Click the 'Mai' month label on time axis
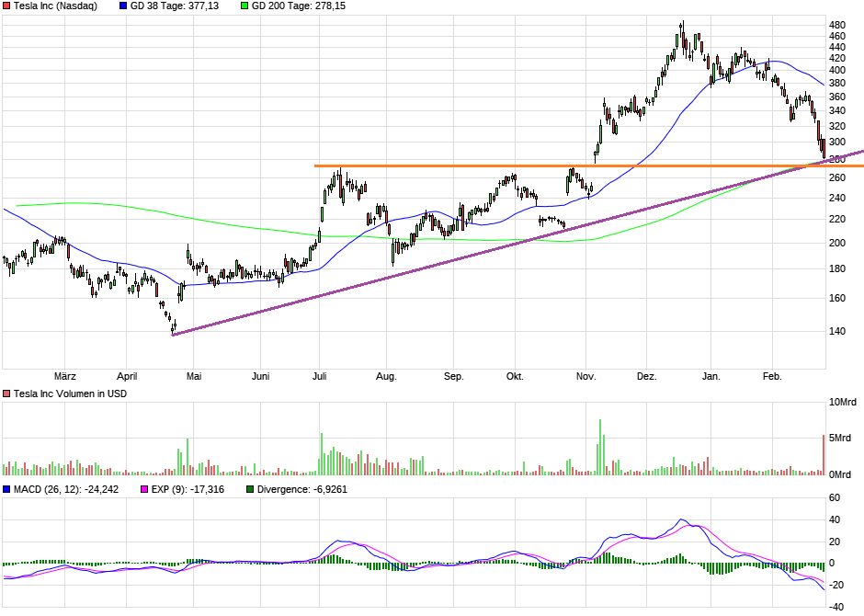 pos(194,376)
